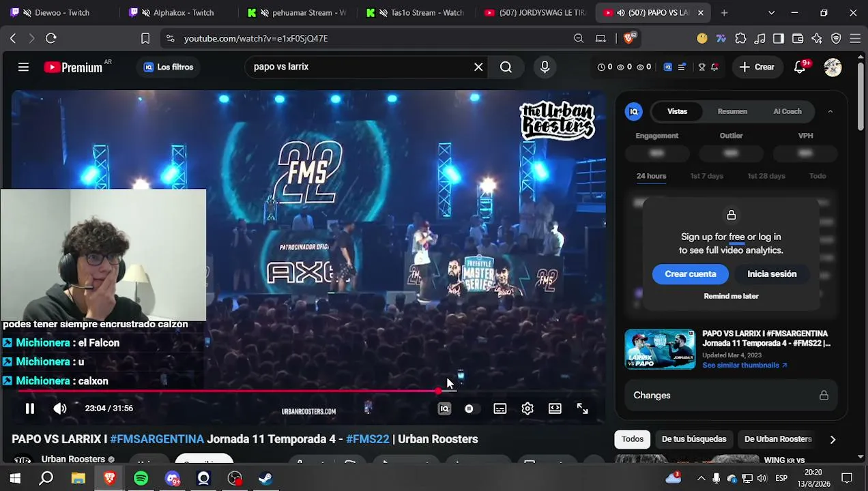
Task: Open the #FMS22 hashtag link
Action: pyautogui.click(x=367, y=439)
